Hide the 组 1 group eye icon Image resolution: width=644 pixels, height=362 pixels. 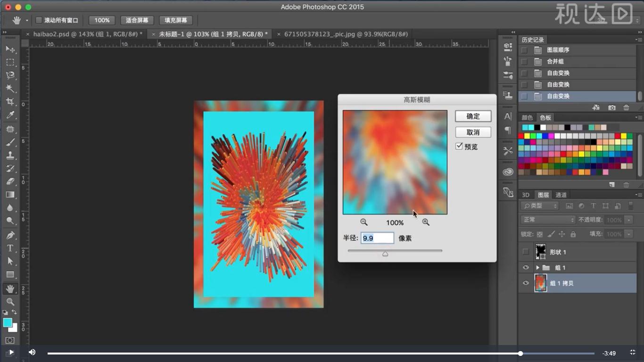526,268
